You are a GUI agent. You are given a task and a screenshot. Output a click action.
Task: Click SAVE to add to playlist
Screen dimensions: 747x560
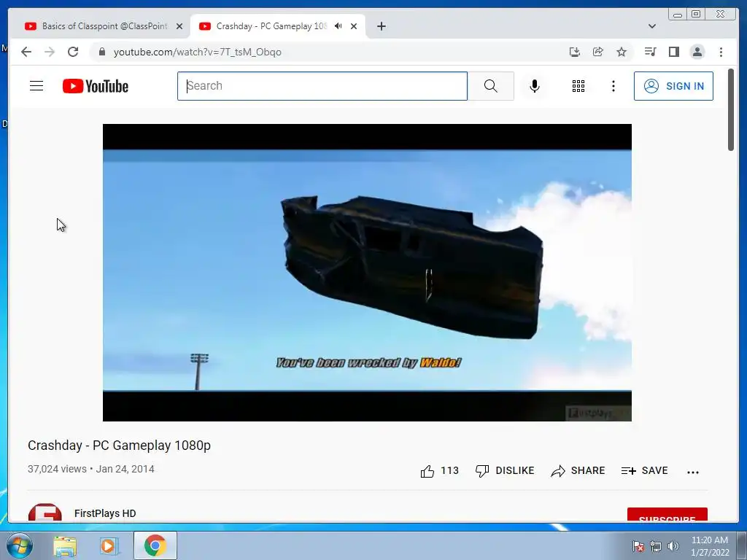[x=645, y=471]
